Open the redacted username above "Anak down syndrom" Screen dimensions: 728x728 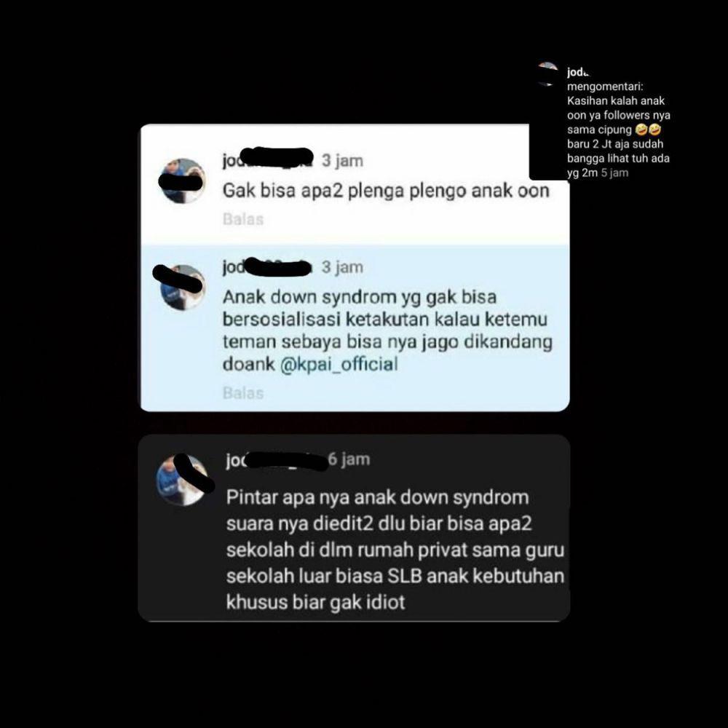(x=267, y=266)
